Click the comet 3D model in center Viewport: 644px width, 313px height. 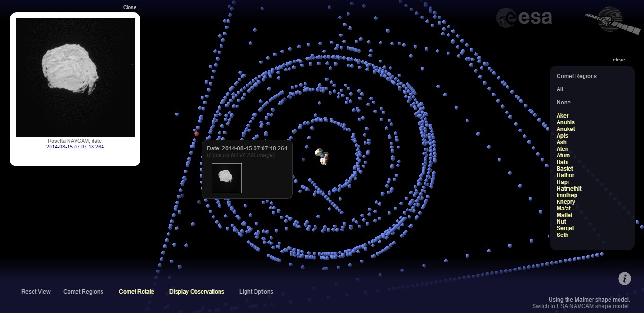[322, 156]
